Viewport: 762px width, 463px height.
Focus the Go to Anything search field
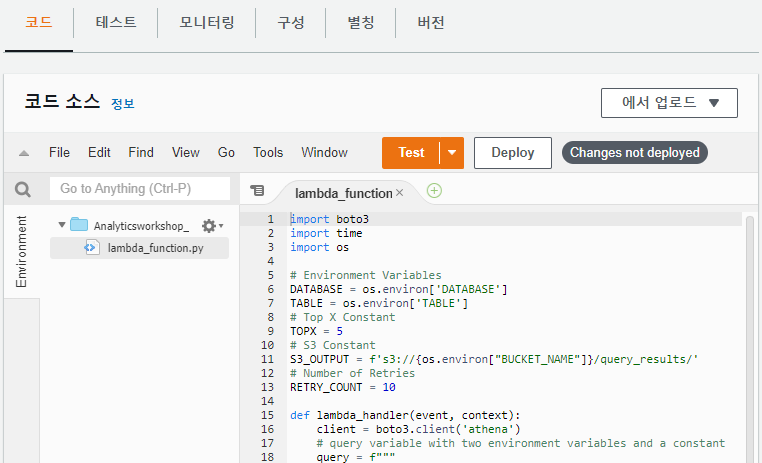[140, 189]
